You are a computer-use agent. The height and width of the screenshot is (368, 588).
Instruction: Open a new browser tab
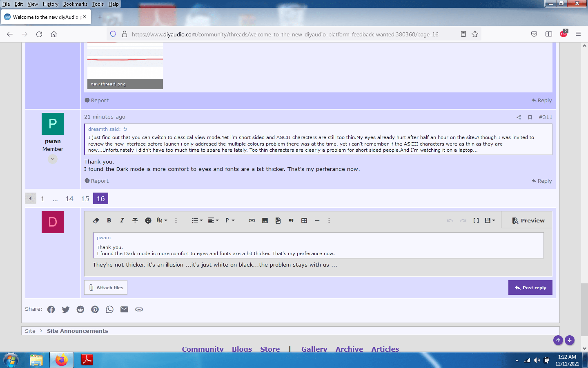(x=100, y=17)
